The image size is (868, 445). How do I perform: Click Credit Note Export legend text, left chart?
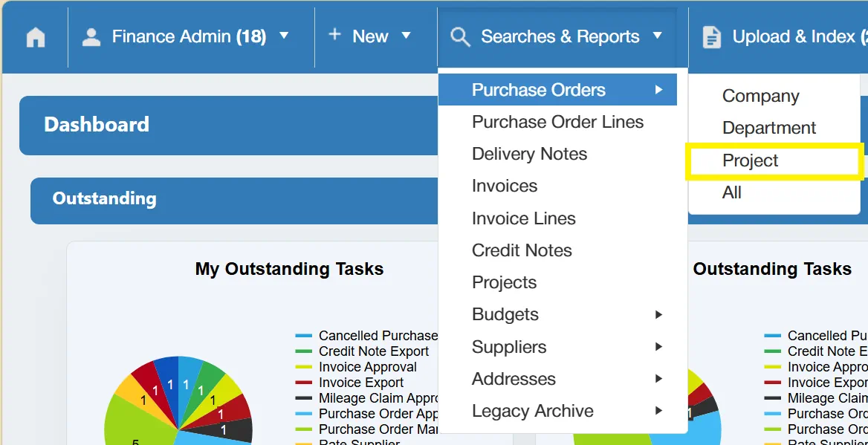click(x=374, y=351)
